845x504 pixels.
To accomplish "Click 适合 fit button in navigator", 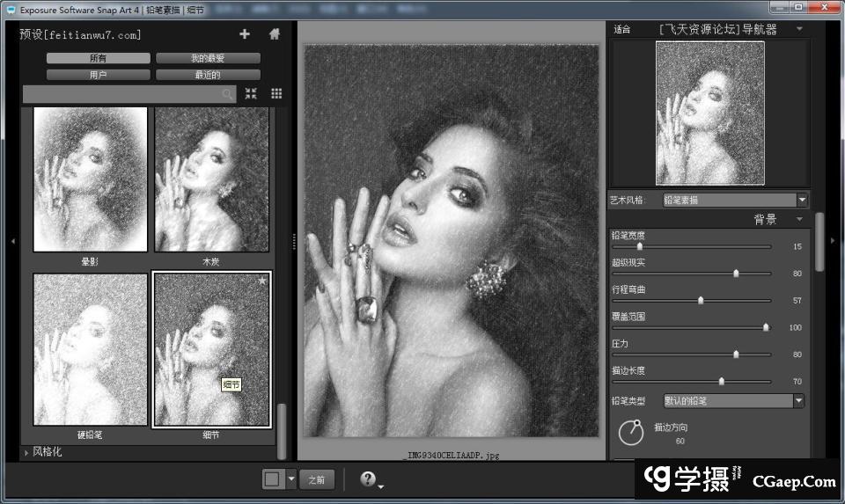I will [622, 29].
